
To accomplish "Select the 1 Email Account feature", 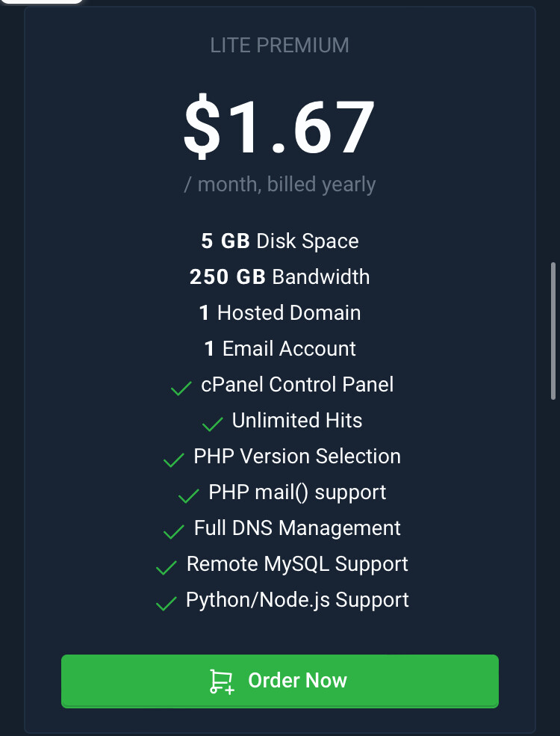I will coord(280,348).
